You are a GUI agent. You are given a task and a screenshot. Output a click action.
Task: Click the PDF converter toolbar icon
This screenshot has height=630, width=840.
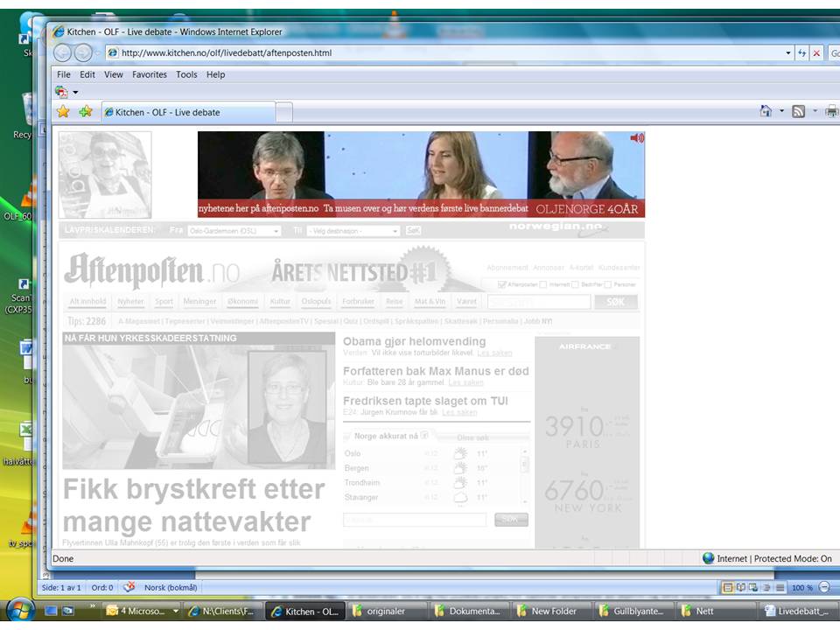61,92
